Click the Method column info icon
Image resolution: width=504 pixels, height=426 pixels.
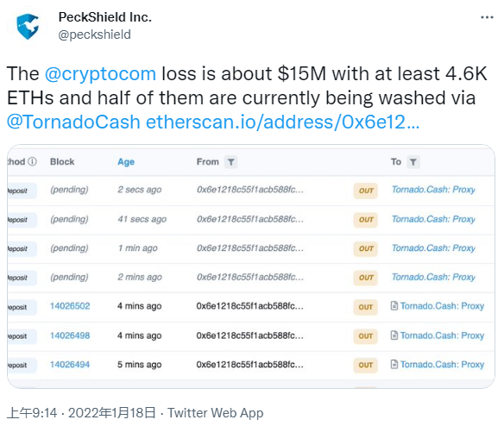pyautogui.click(x=32, y=161)
